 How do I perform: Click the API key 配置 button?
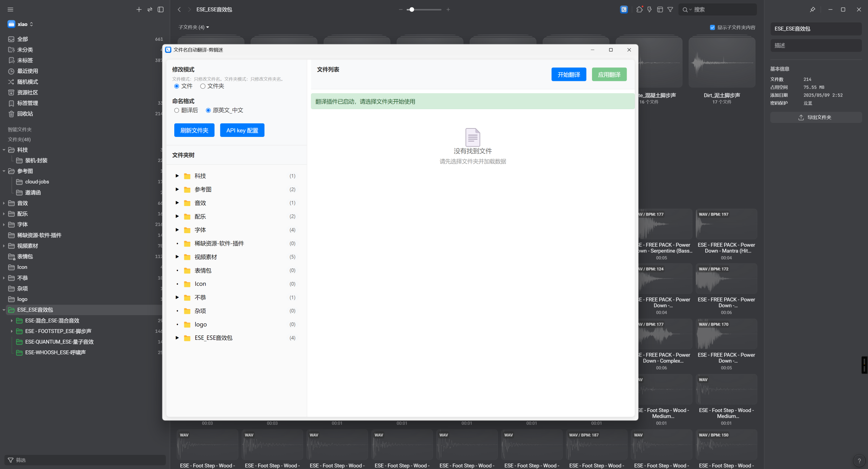pyautogui.click(x=242, y=130)
